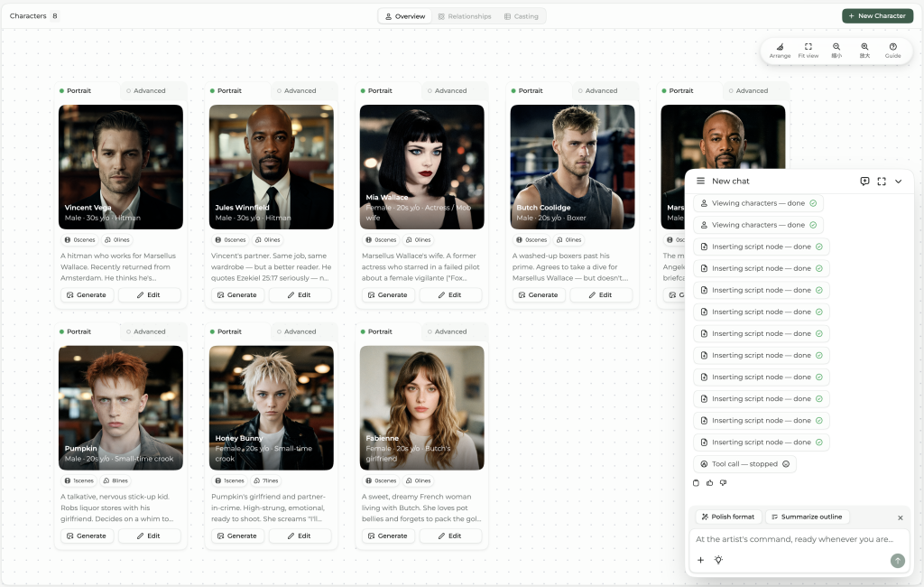The height and width of the screenshot is (587, 924).
Task: Click Honey Bunny's '7lines' badge
Action: 266,480
